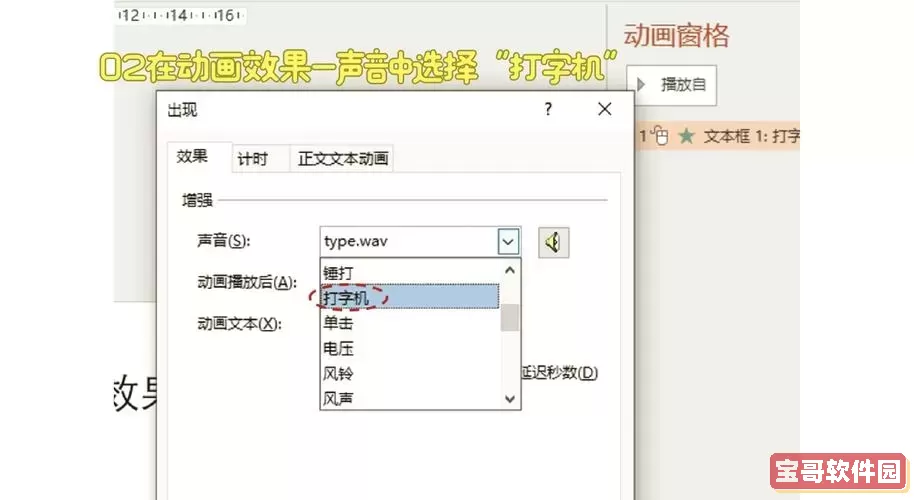Close the 出现 dialog
The height and width of the screenshot is (500, 914).
pyautogui.click(x=604, y=109)
